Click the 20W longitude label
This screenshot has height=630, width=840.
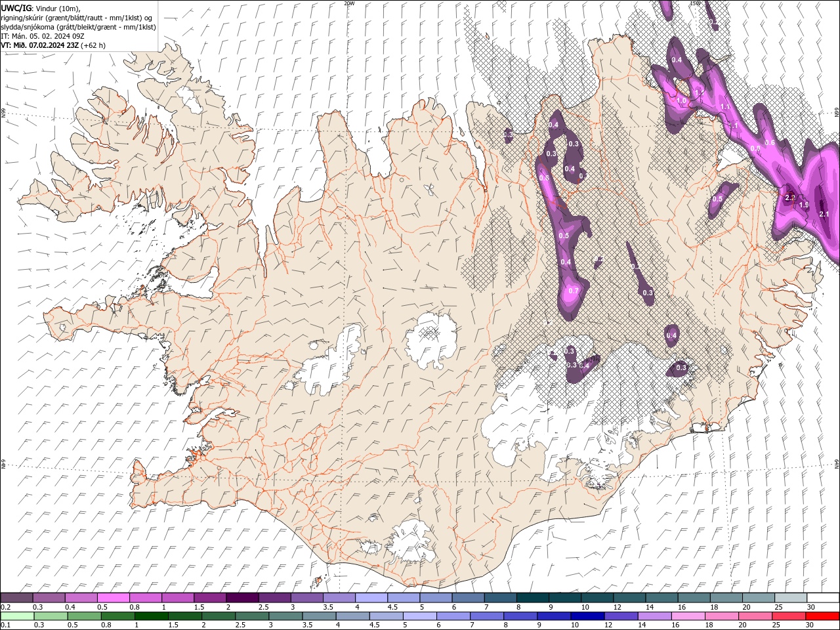[x=349, y=3]
